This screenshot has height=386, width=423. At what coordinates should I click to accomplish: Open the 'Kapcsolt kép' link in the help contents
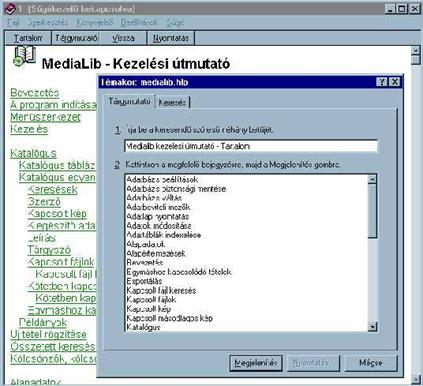pos(57,214)
